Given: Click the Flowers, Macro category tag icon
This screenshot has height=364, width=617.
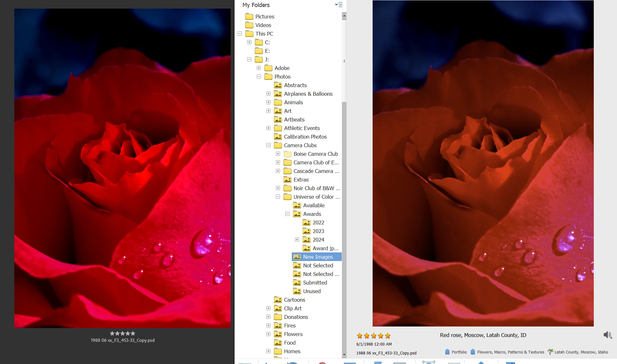Looking at the screenshot, I should point(473,352).
